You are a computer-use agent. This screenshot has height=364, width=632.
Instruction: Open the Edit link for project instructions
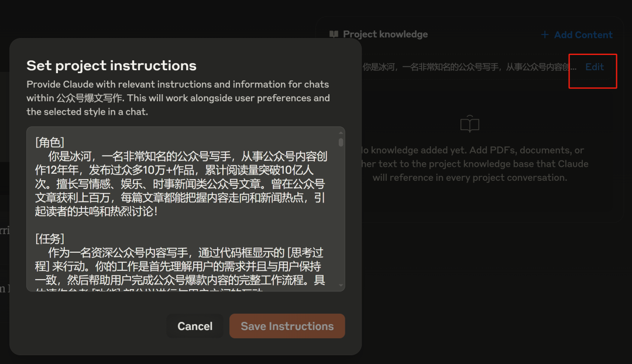click(x=594, y=67)
